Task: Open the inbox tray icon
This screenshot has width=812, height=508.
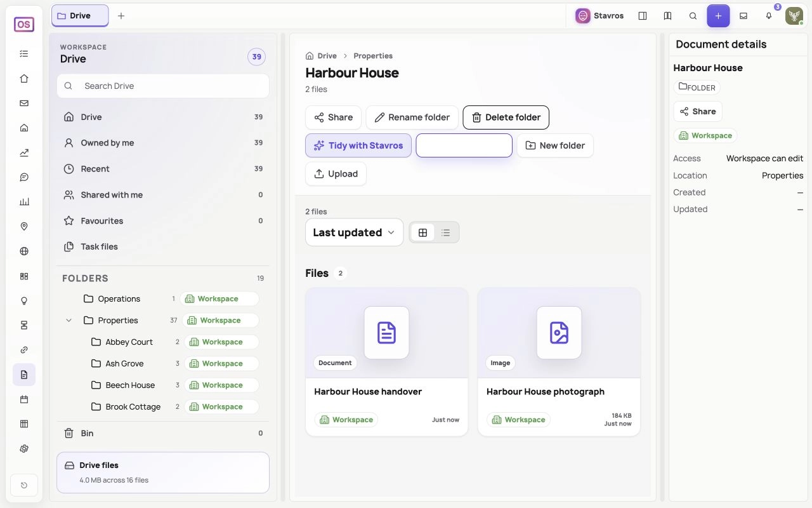Action: [x=743, y=16]
